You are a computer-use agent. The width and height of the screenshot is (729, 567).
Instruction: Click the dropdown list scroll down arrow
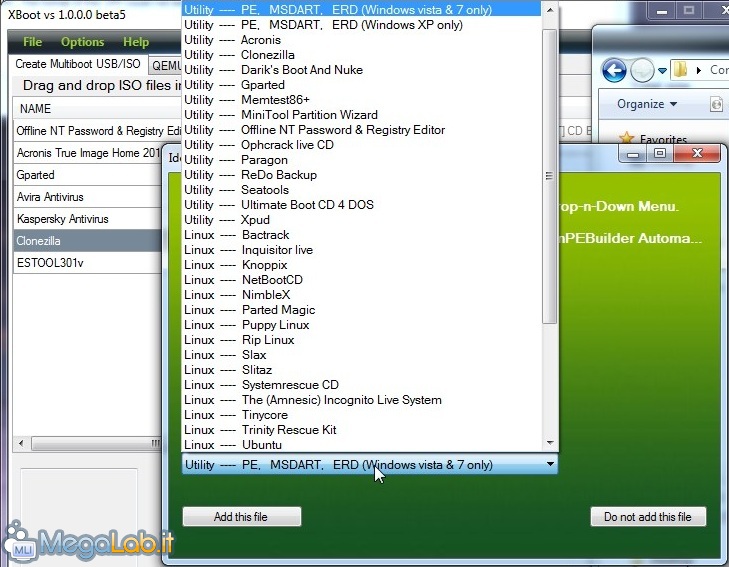click(x=550, y=443)
